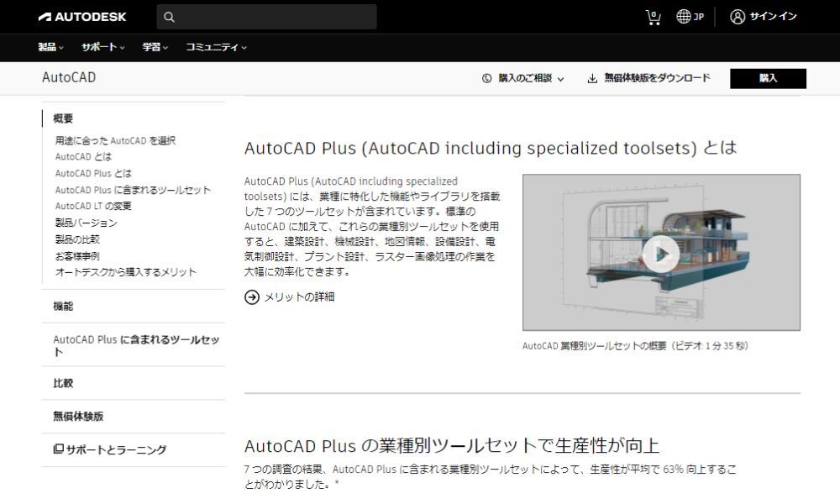840x504 pixels.
Task: Click the search magnifier icon
Action: click(170, 17)
